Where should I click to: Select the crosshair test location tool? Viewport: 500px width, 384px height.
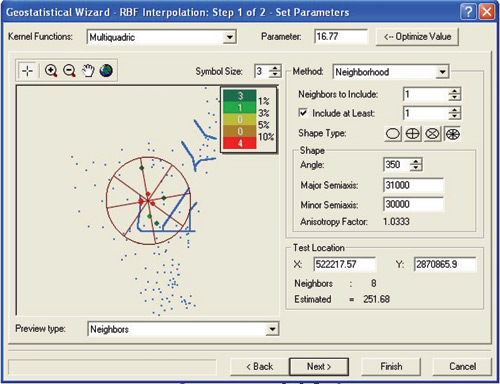pos(27,71)
